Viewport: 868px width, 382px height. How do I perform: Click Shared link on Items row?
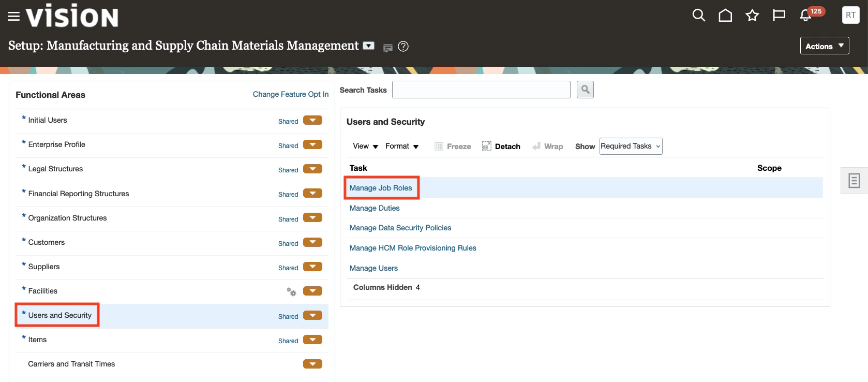tap(288, 341)
